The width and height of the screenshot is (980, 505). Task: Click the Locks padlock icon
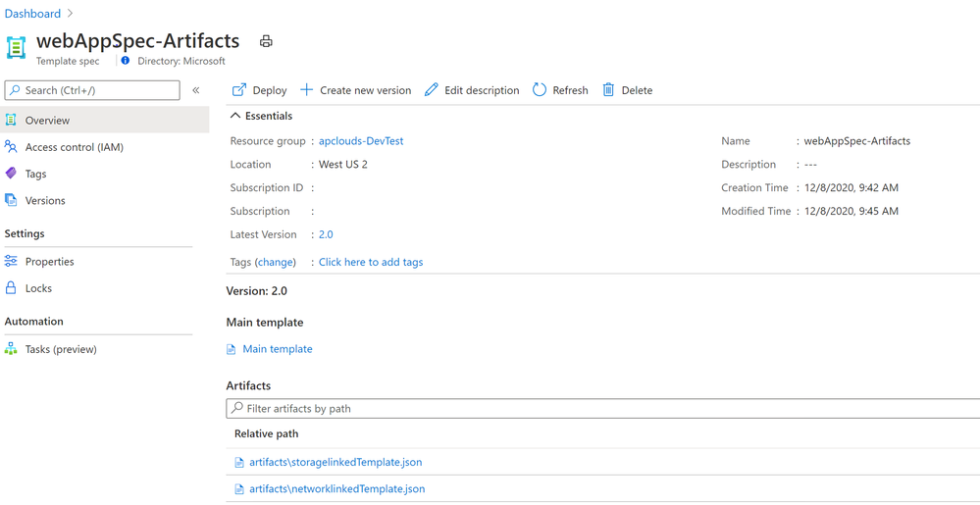(11, 288)
